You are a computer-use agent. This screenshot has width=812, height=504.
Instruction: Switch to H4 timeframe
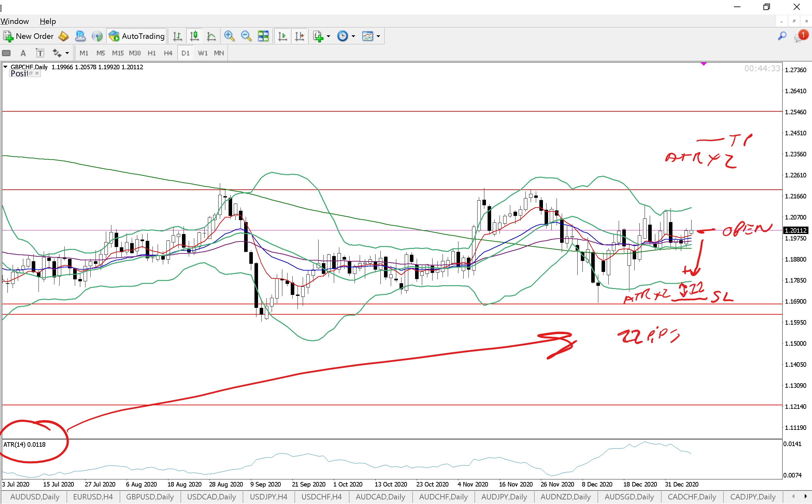pyautogui.click(x=168, y=53)
